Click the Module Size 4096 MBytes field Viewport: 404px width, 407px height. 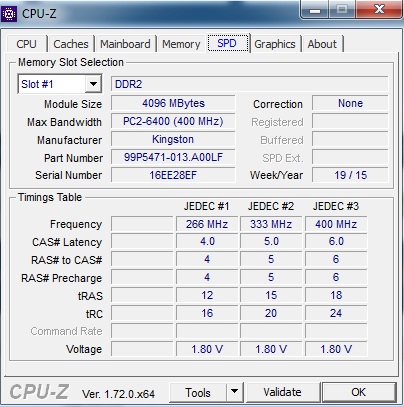coord(173,103)
